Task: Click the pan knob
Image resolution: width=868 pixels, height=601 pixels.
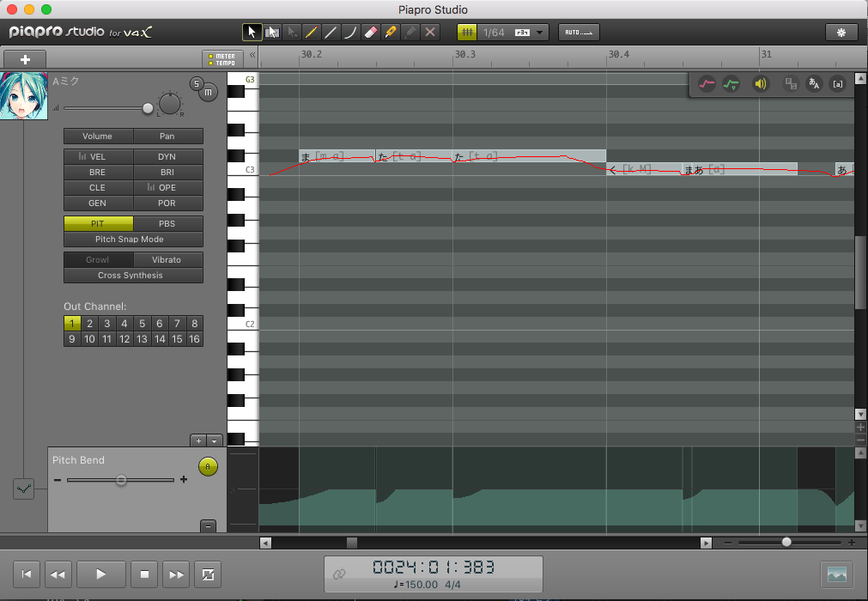Action: [169, 104]
